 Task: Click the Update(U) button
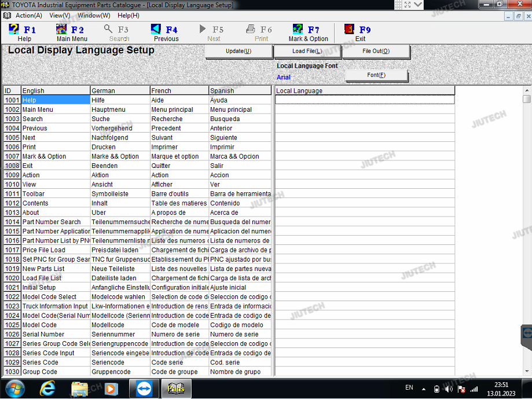[x=239, y=52]
